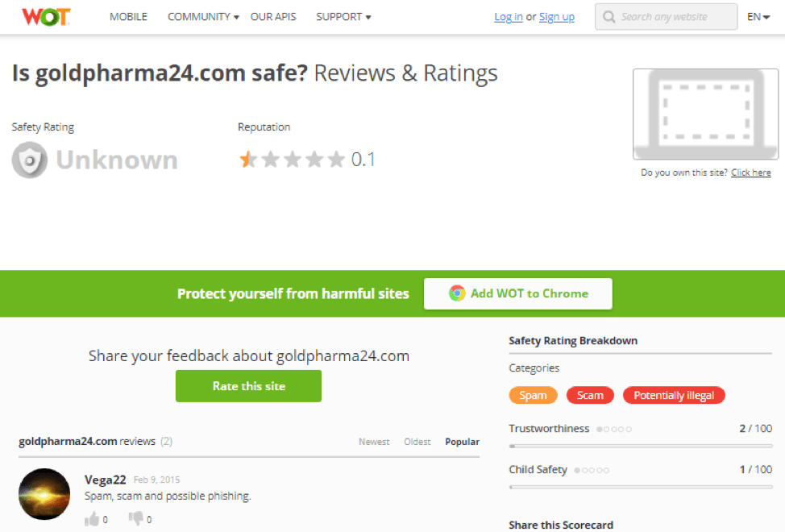Screen dimensions: 785x532
Task: Click the reputation star rating
Action: pos(293,160)
